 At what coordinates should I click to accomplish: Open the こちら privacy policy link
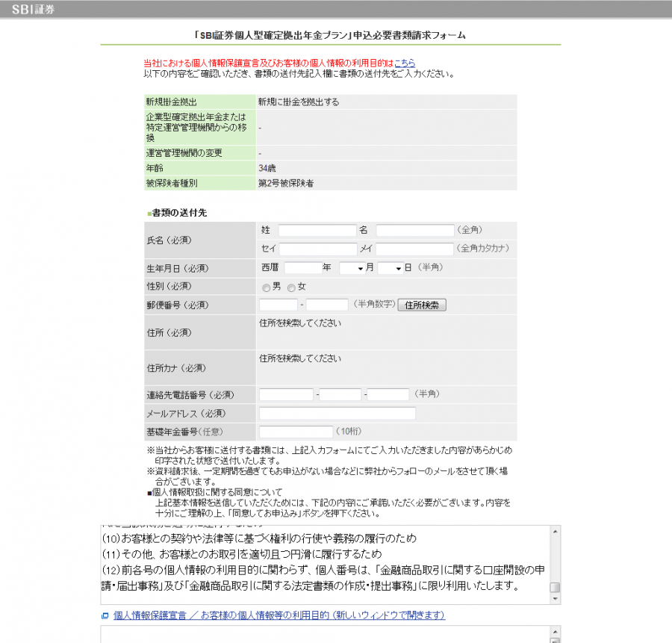pyautogui.click(x=405, y=63)
